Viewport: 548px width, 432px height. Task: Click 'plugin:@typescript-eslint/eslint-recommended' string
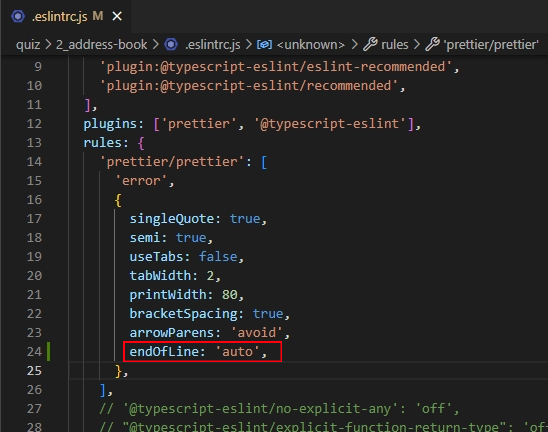276,66
